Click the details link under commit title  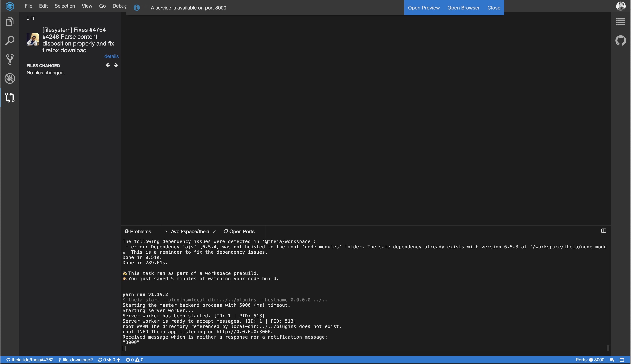pos(111,56)
